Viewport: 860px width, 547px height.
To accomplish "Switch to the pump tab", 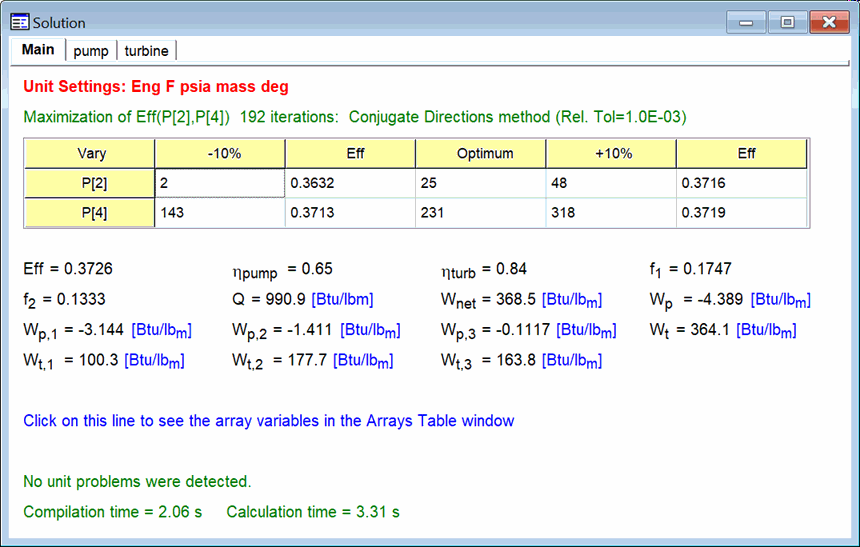I will pyautogui.click(x=91, y=50).
